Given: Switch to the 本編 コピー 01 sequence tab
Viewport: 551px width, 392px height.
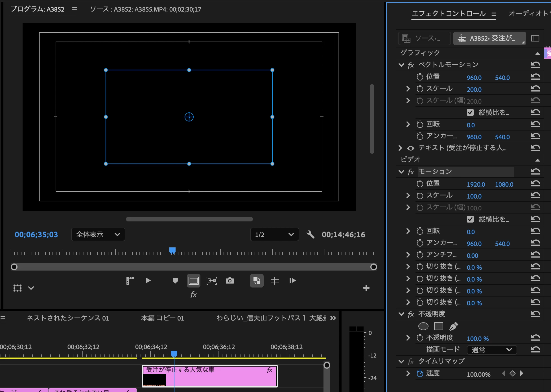Looking at the screenshot, I should [x=162, y=318].
